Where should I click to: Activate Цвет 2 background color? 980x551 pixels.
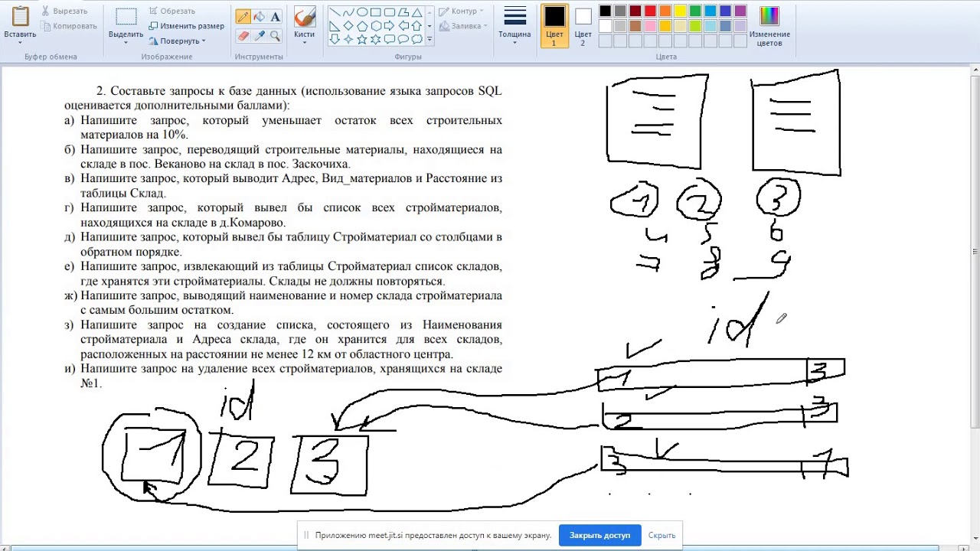(x=583, y=26)
